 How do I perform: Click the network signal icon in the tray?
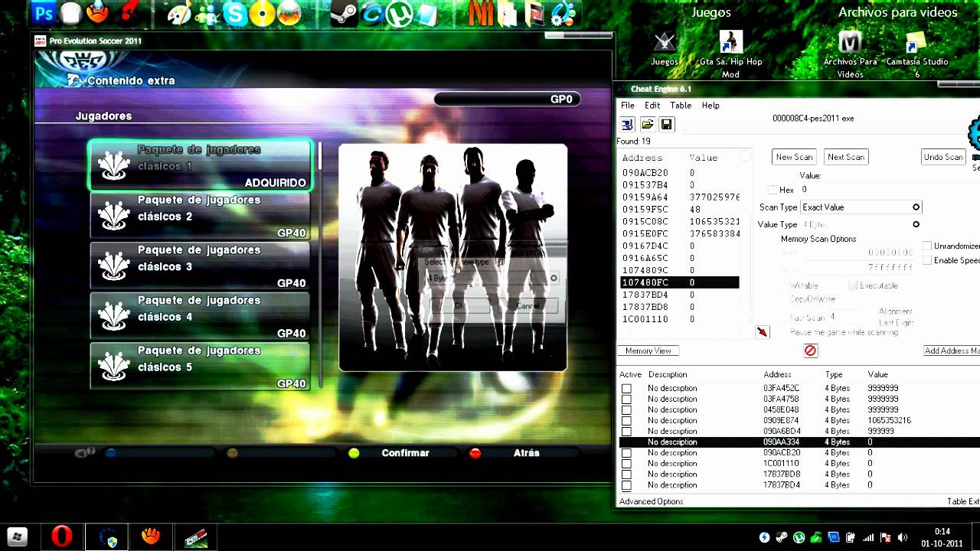pos(868,537)
